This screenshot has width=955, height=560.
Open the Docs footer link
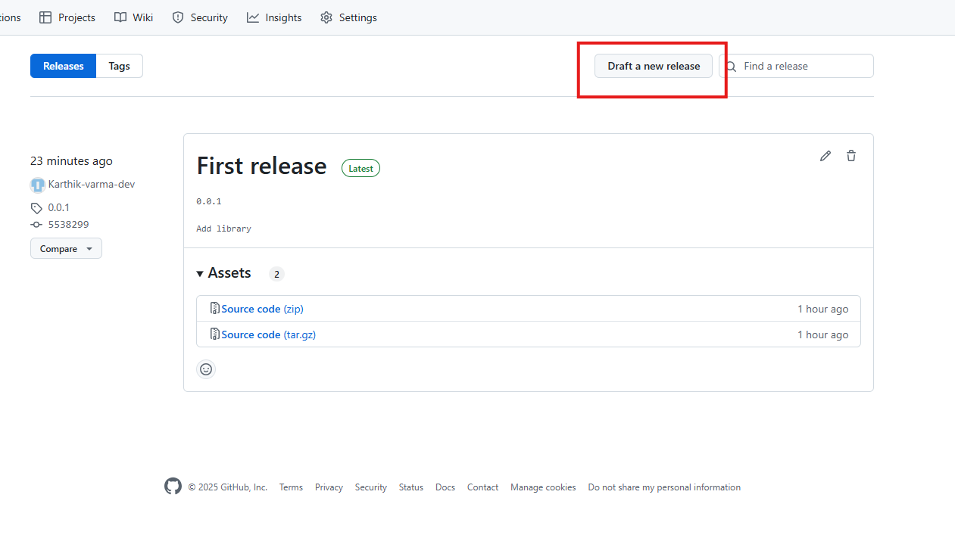click(x=445, y=487)
